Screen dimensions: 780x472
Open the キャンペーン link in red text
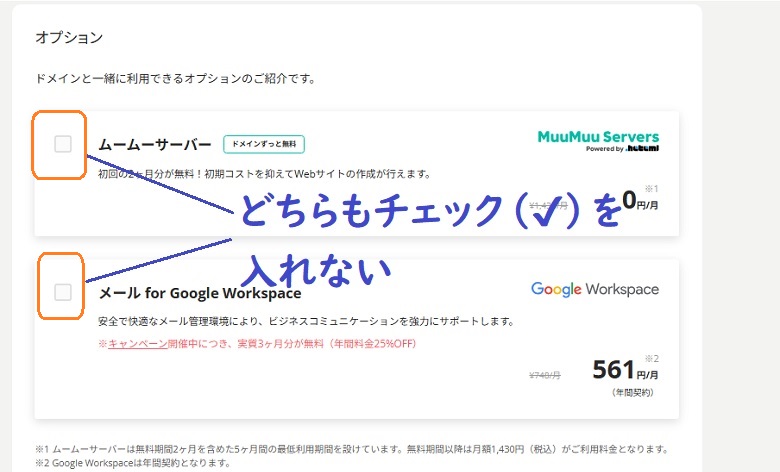[x=138, y=344]
